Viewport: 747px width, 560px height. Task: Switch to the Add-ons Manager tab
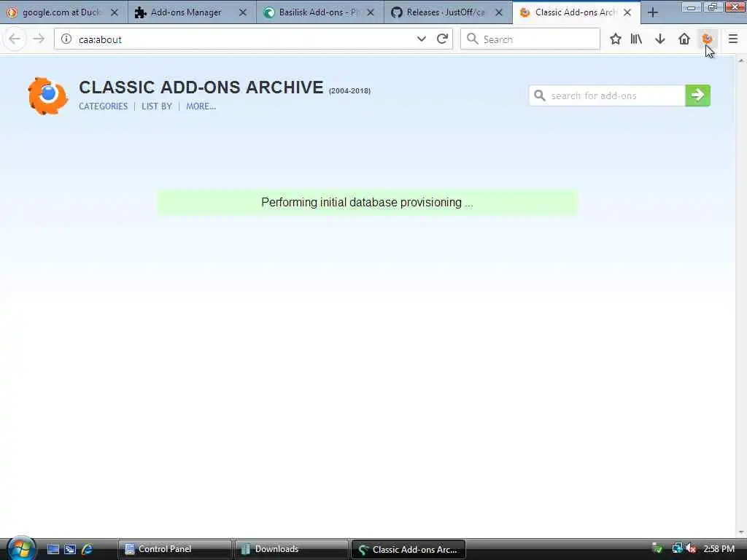[192, 12]
